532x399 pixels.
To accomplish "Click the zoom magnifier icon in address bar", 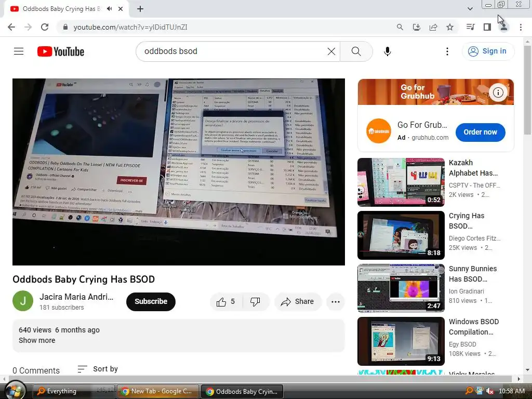I will [x=400, y=27].
